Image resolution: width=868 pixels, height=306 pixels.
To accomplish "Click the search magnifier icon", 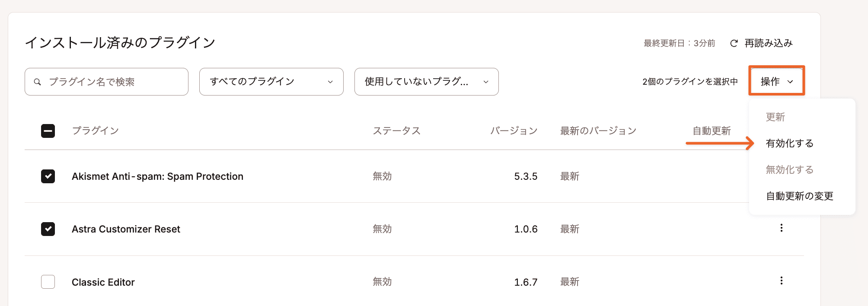I will (38, 81).
